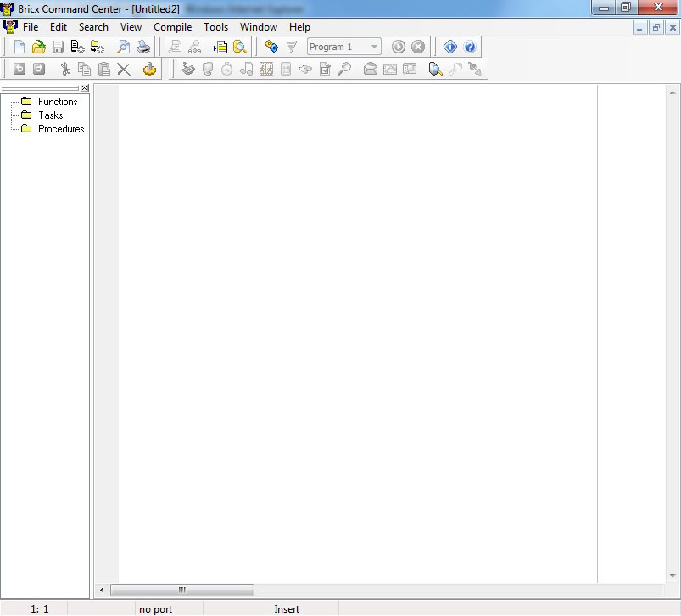Open the Compile menu

(172, 27)
